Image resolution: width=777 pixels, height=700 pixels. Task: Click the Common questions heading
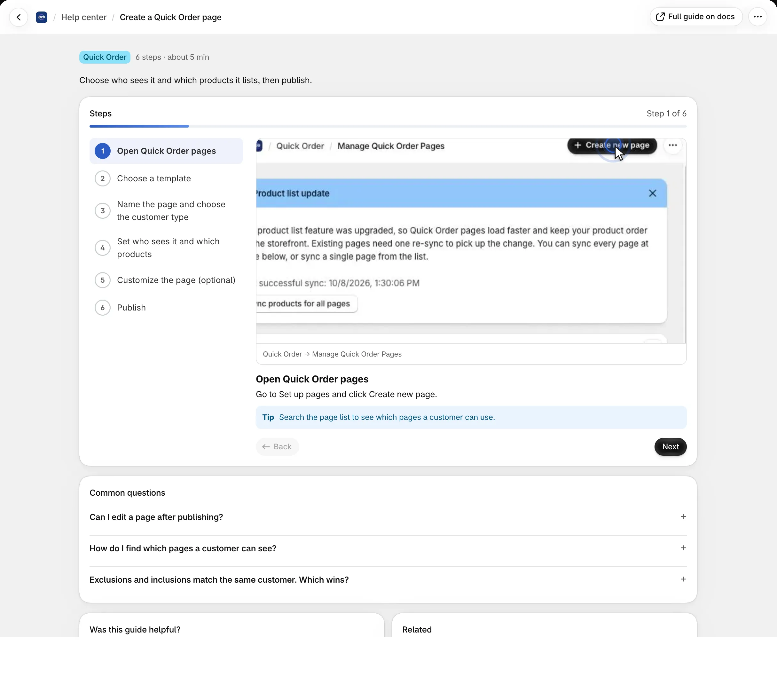127,493
